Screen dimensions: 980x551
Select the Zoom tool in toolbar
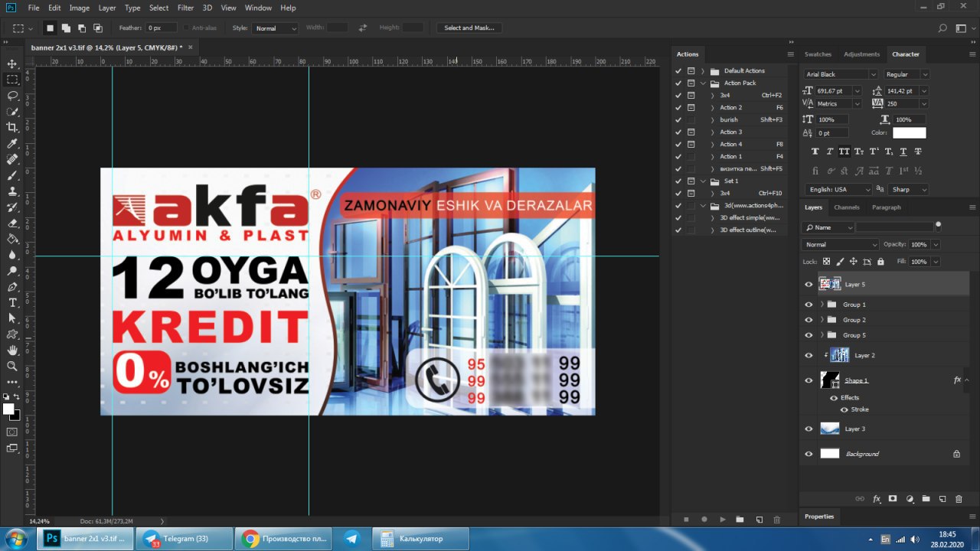click(12, 366)
